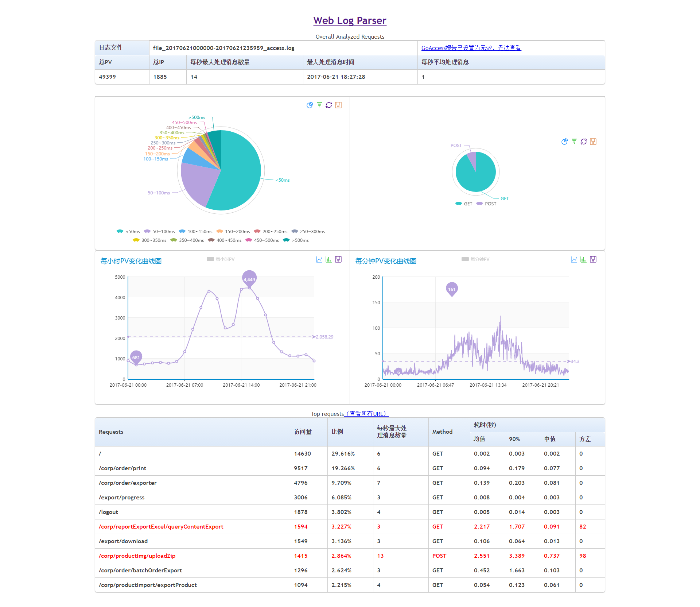Click restore icon on response-time pie chart
700x607 pixels.
coord(328,105)
